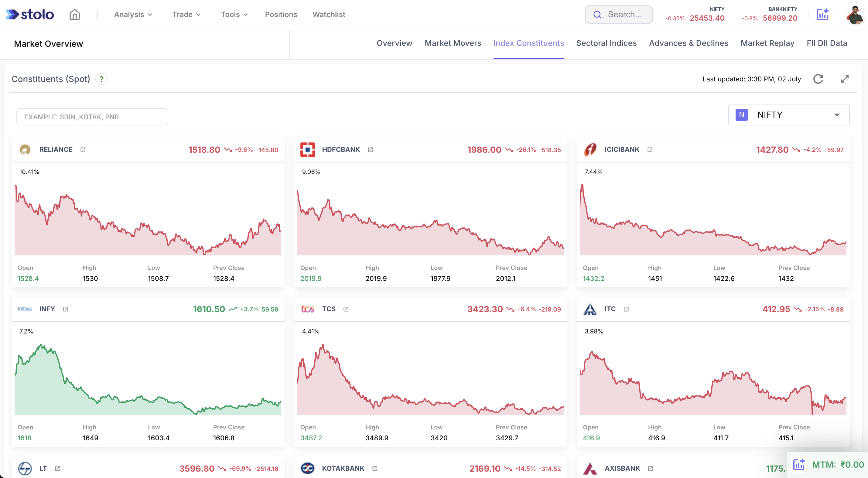
Task: Click the TCS logo
Action: point(308,309)
